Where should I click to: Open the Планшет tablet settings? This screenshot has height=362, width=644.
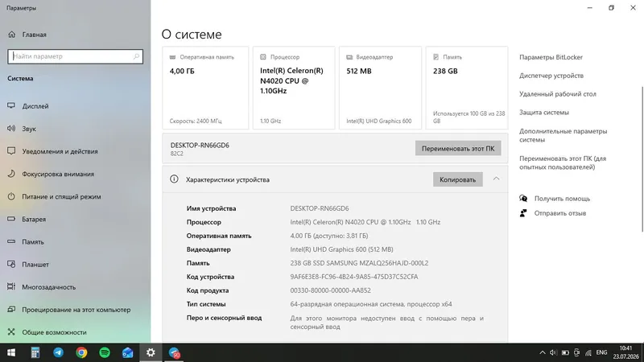(28, 264)
